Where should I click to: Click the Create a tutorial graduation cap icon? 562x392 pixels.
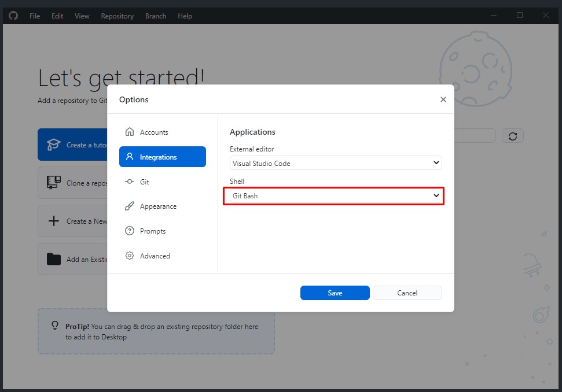coord(54,145)
